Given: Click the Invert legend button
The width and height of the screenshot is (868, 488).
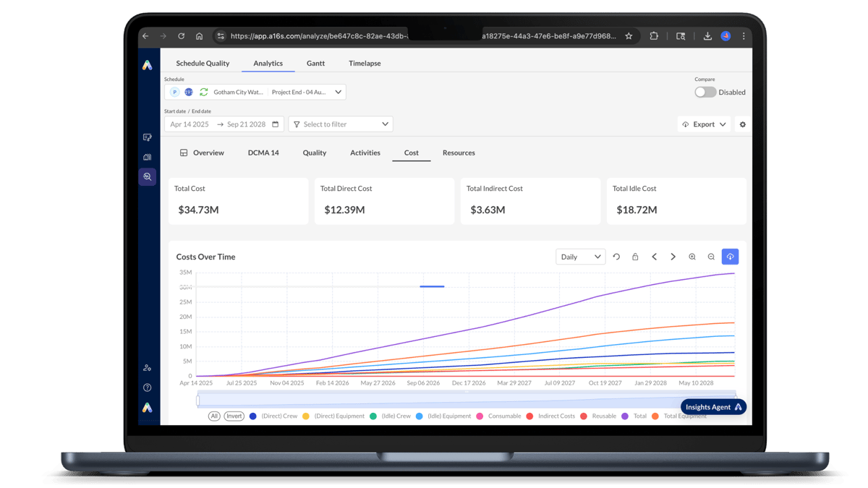Looking at the screenshot, I should tap(234, 416).
